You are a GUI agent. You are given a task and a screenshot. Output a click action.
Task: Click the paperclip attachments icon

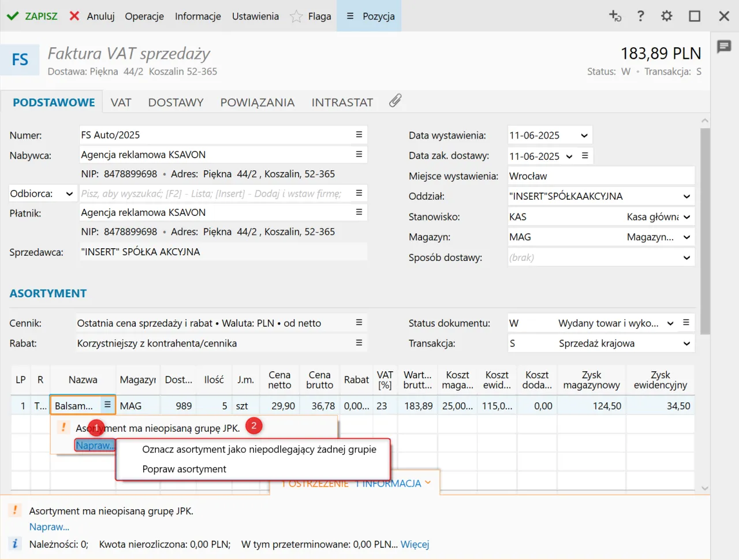(x=395, y=101)
